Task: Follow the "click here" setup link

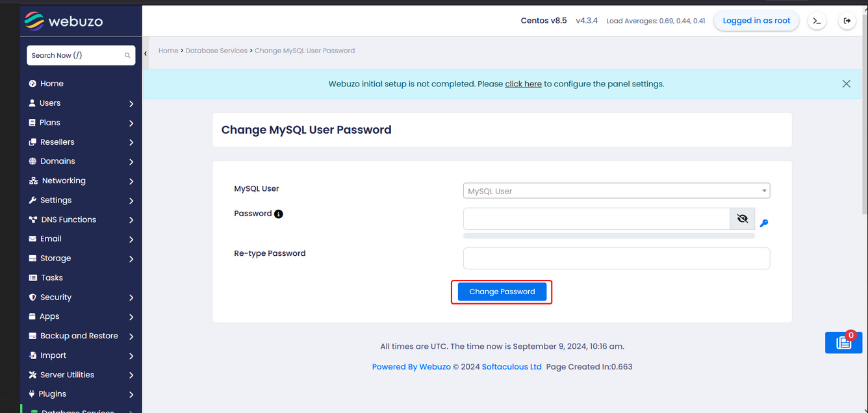Action: click(523, 84)
